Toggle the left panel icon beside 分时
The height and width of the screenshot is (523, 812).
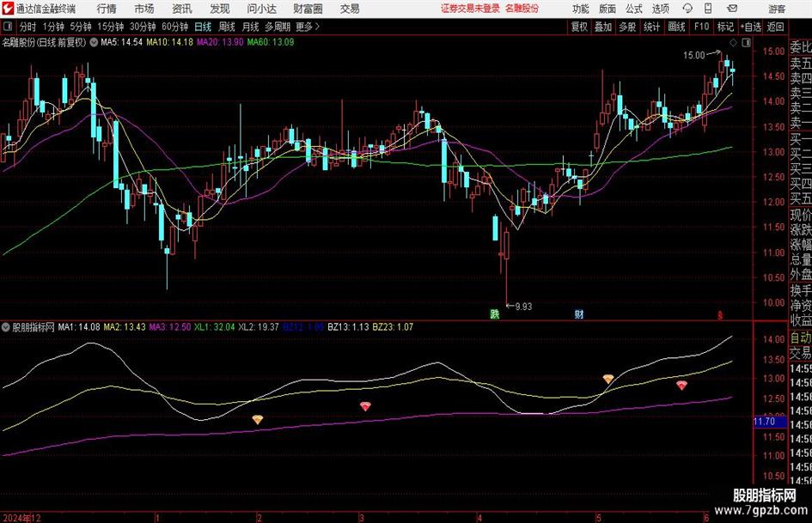tap(8, 27)
